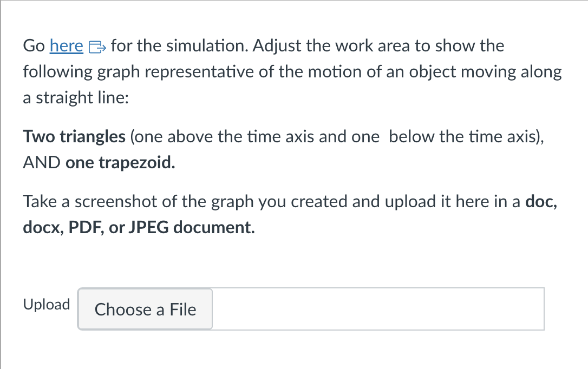Open the here hyperlink to the simulation
The image size is (588, 369).
(x=66, y=46)
